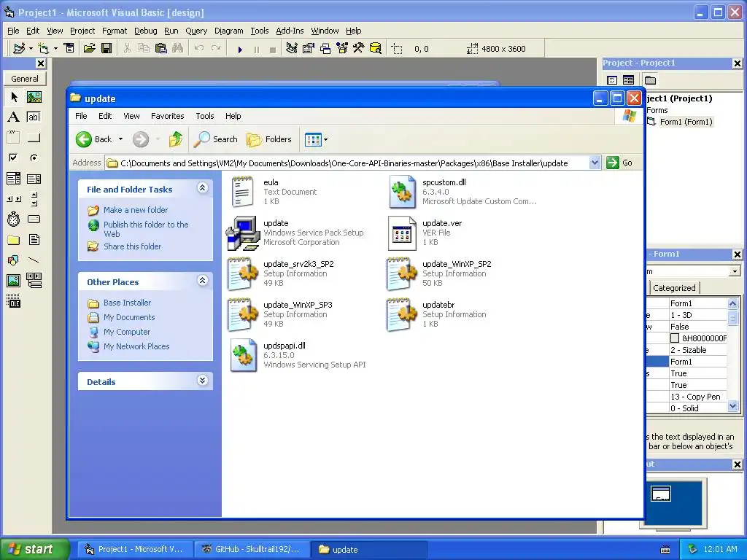Select the Label control tool
Viewport: 747px width, 560px height.
click(x=14, y=117)
